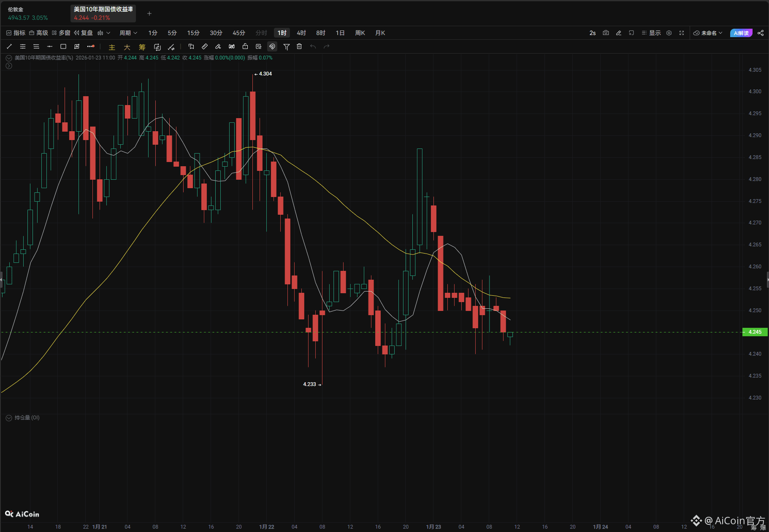Select the 4时 timeframe
The width and height of the screenshot is (769, 532).
[301, 33]
